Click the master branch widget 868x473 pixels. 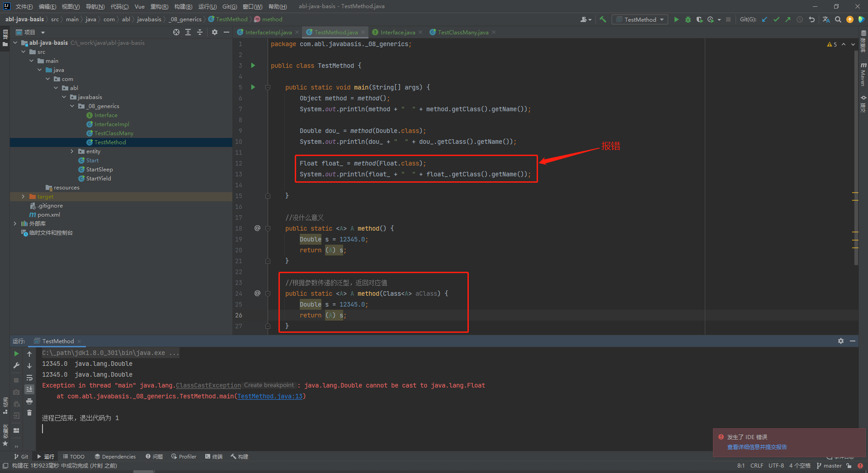click(x=829, y=466)
